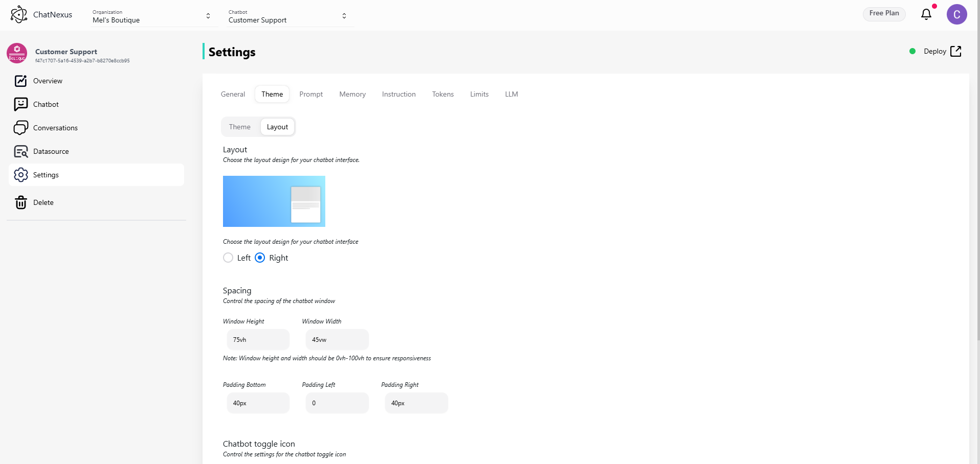The height and width of the screenshot is (464, 980).
Task: Click the ChatNexus logo icon
Action: pos(19,14)
